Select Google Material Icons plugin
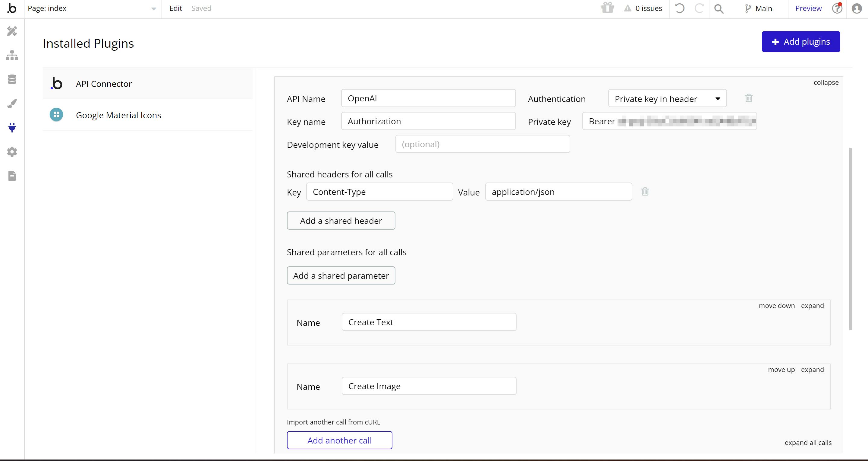Image resolution: width=868 pixels, height=461 pixels. tap(118, 115)
